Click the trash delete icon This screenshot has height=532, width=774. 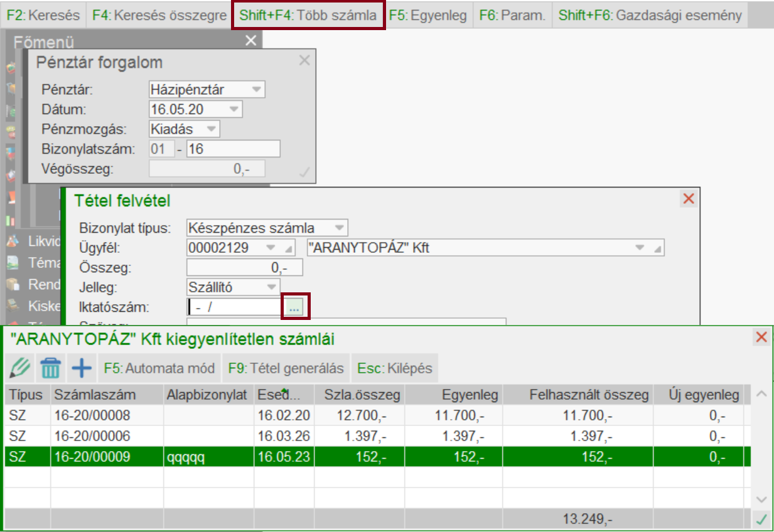(51, 368)
